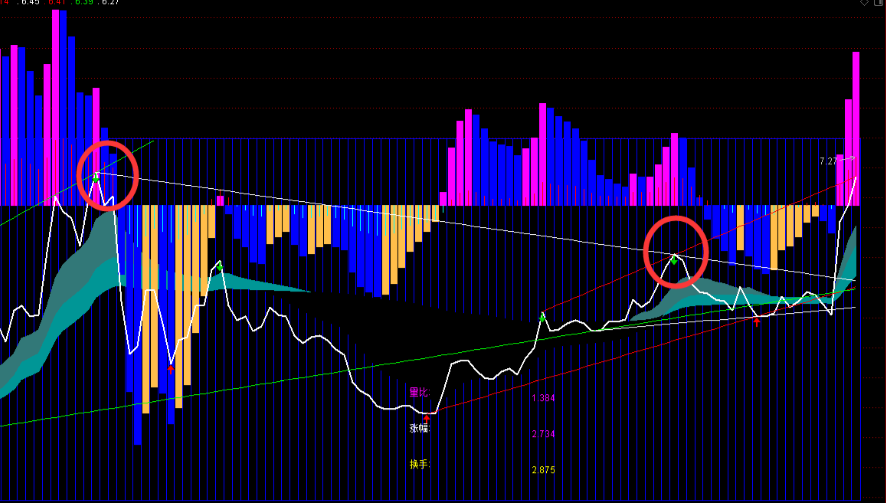
Task: Click the green 6.39 value in the header
Action: point(84,2)
